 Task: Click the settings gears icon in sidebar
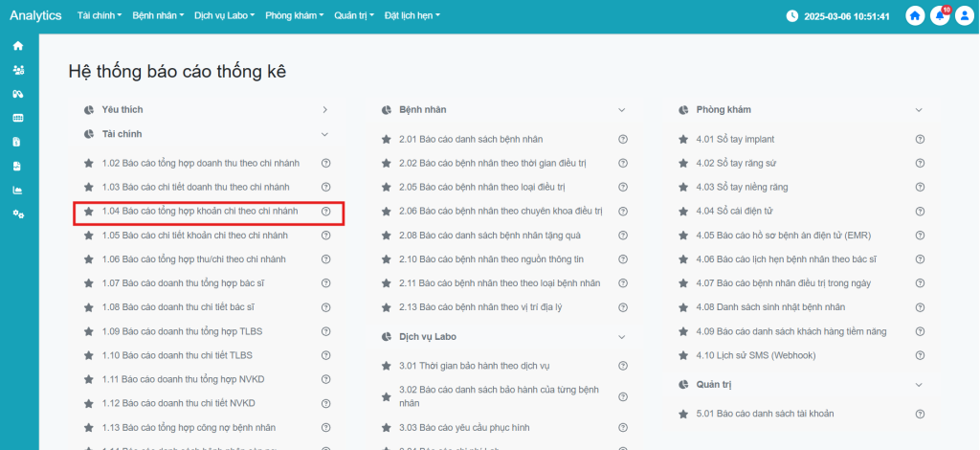17,214
